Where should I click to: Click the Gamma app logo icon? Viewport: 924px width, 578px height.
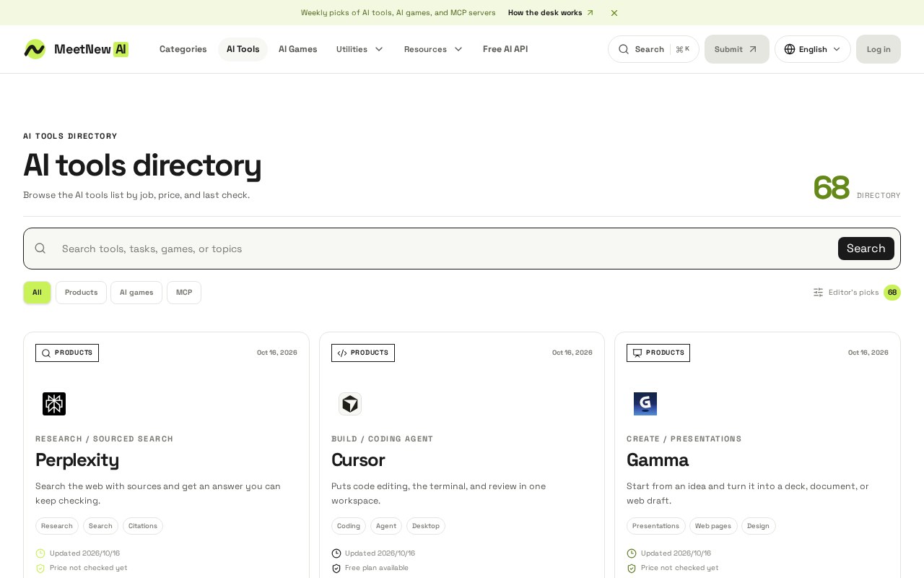pyautogui.click(x=645, y=404)
